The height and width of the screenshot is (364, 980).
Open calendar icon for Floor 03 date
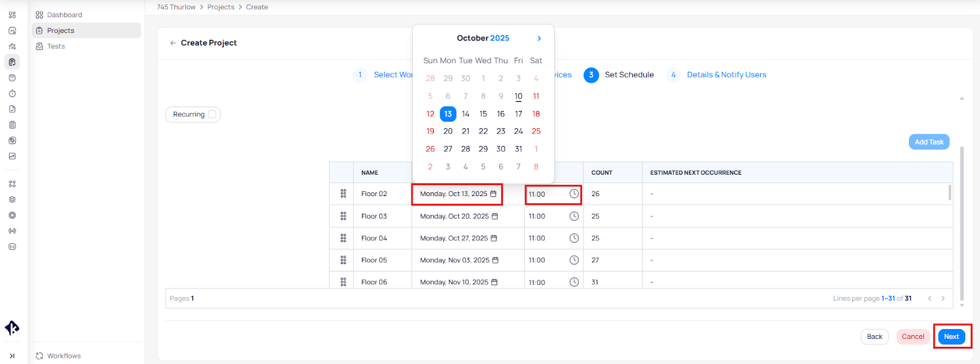tap(495, 216)
